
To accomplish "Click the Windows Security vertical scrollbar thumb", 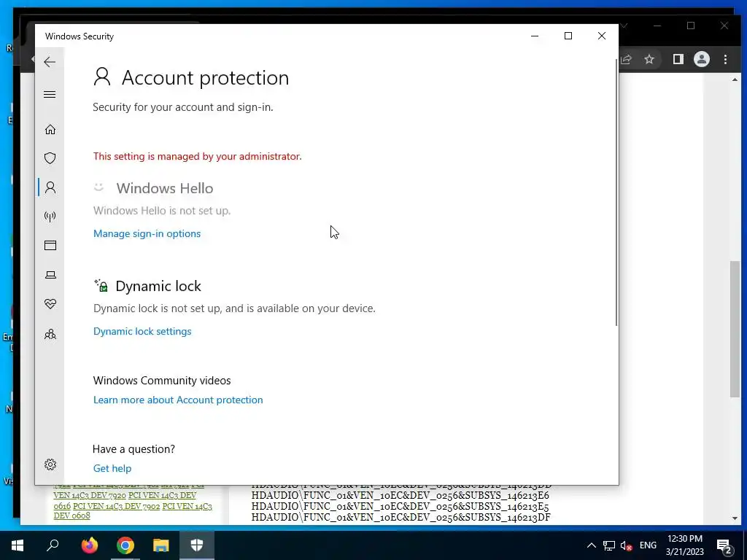I will (616, 192).
